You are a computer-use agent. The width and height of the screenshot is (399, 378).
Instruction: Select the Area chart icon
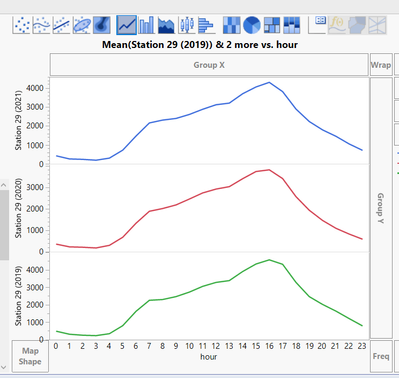point(166,25)
